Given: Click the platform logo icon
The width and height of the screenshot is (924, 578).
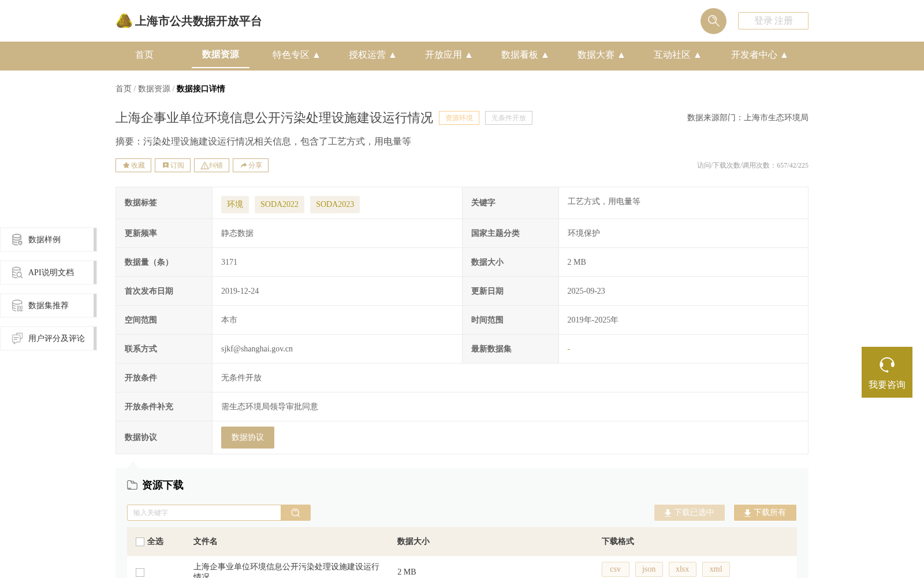Looking at the screenshot, I should pos(124,21).
